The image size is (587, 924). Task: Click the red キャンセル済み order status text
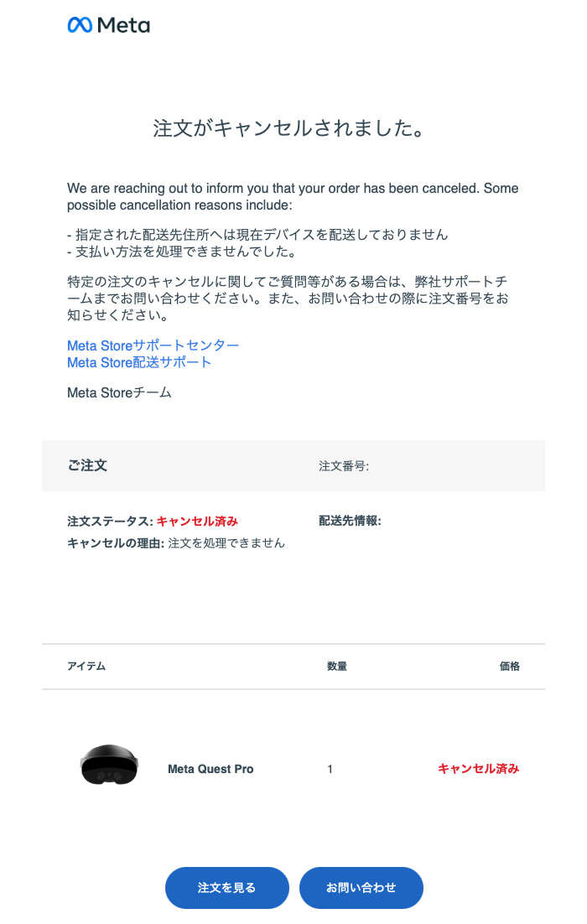pyautogui.click(x=197, y=521)
